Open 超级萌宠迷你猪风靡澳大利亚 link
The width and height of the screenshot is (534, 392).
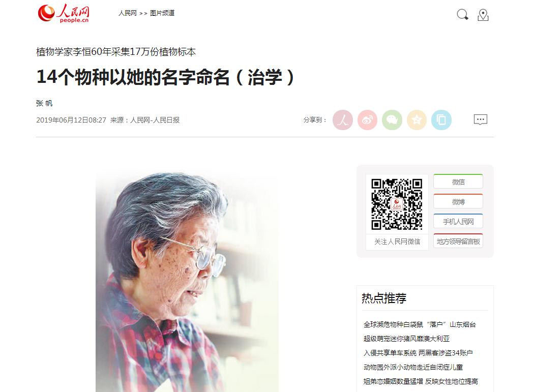coord(407,339)
